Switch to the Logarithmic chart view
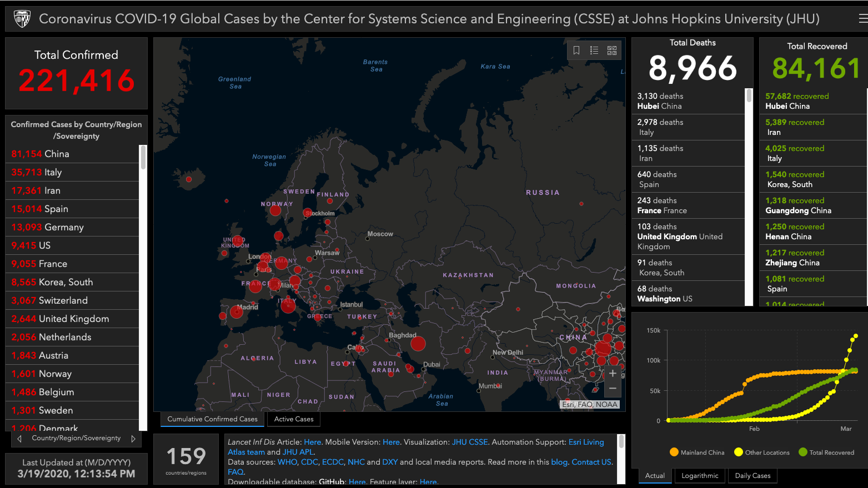 700,476
